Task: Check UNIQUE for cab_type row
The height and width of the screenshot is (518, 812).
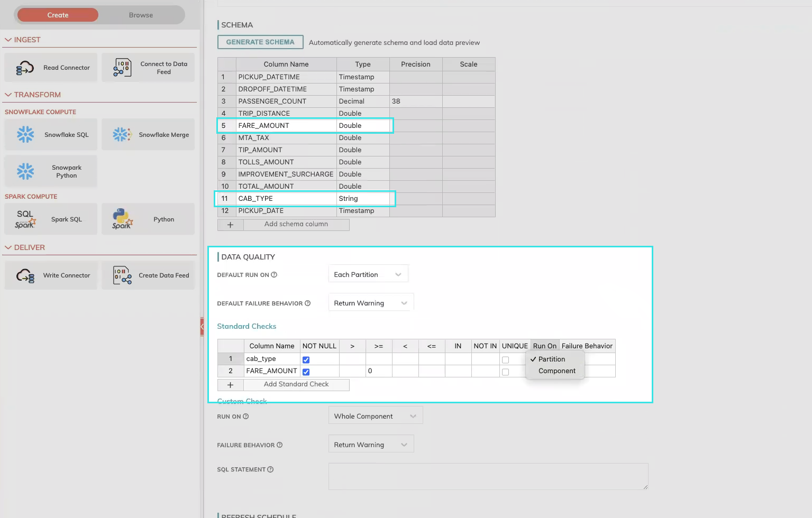Action: [x=505, y=360]
